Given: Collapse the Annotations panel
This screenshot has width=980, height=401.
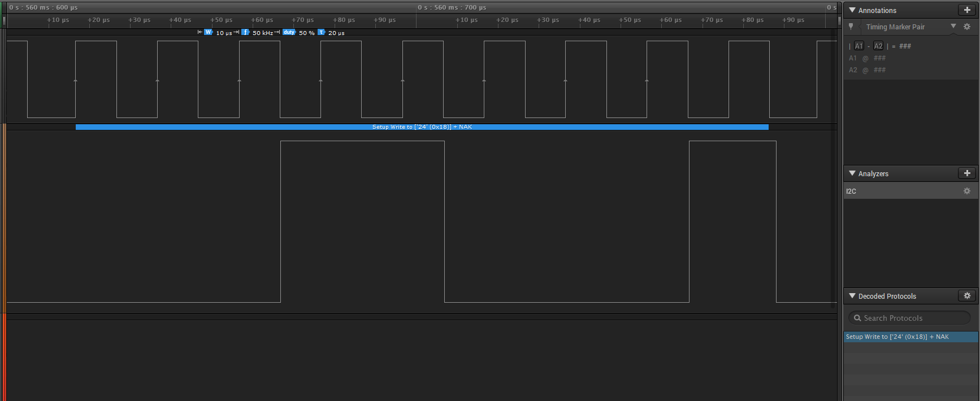Looking at the screenshot, I should pos(852,10).
